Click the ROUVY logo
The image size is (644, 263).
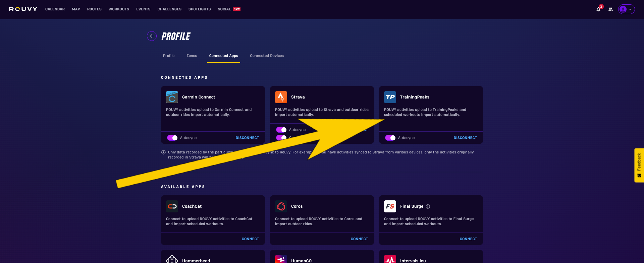(23, 9)
